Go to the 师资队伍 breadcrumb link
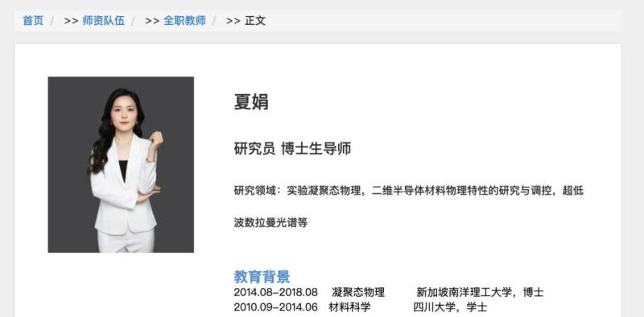644x317 pixels. pos(104,21)
